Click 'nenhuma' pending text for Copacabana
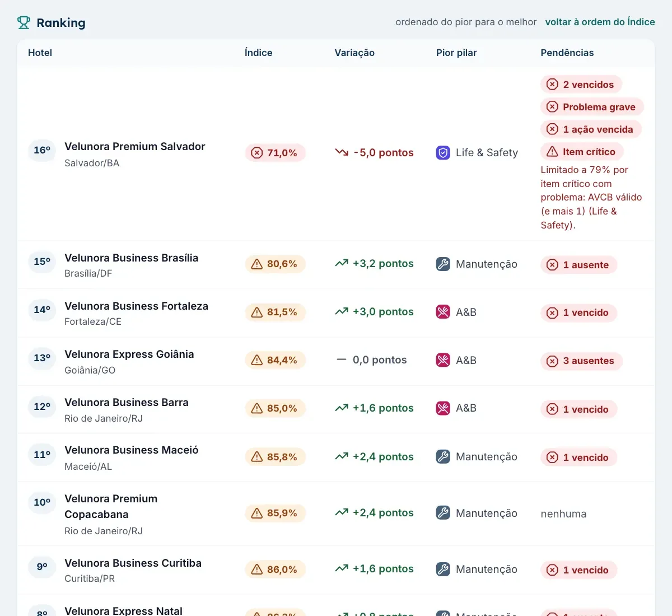This screenshot has height=616, width=672. coord(563,514)
